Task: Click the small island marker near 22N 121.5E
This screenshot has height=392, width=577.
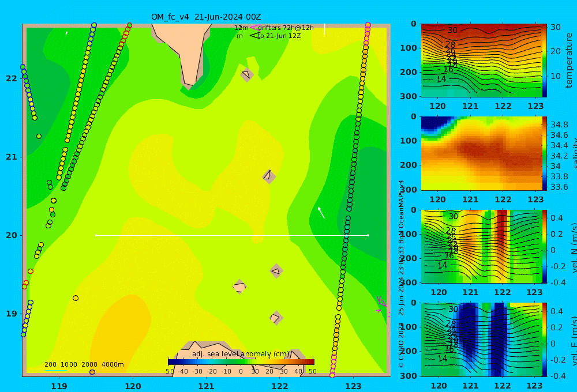Action: [247, 74]
